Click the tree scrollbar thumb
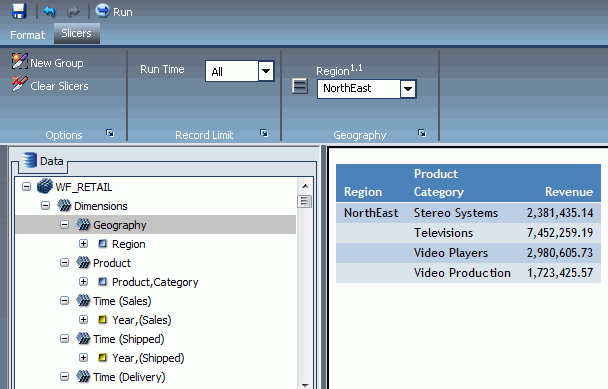Viewport: 608px width, 389px height. point(304,201)
